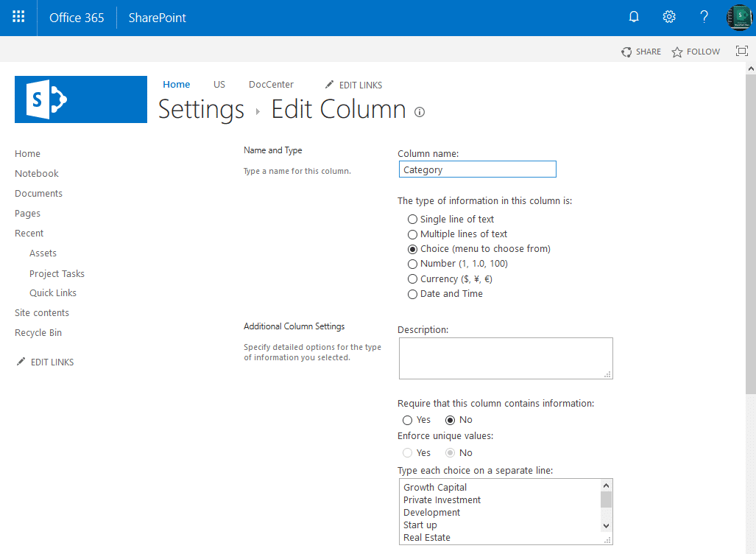Click the SharePoint site logo tile
The width and height of the screenshot is (756, 554).
pos(80,99)
